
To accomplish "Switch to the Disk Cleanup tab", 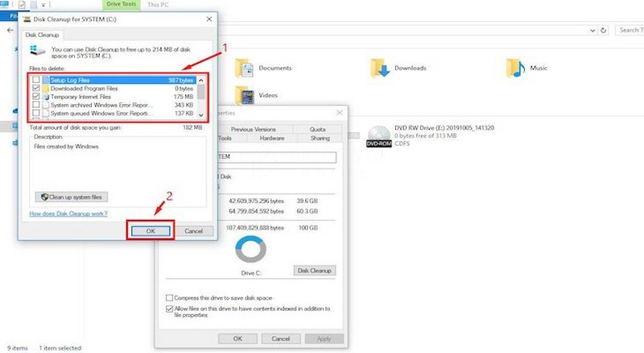I will 42,35.
